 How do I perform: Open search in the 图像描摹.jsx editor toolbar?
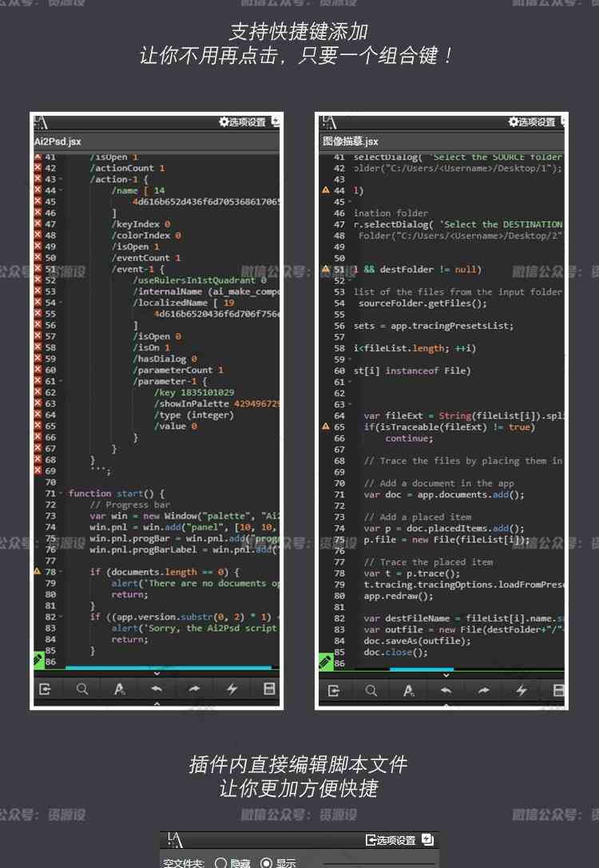371,691
